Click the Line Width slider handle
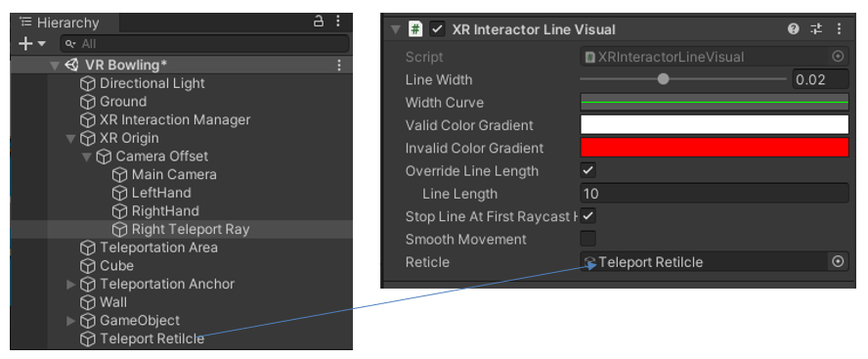The image size is (868, 359). [x=663, y=79]
